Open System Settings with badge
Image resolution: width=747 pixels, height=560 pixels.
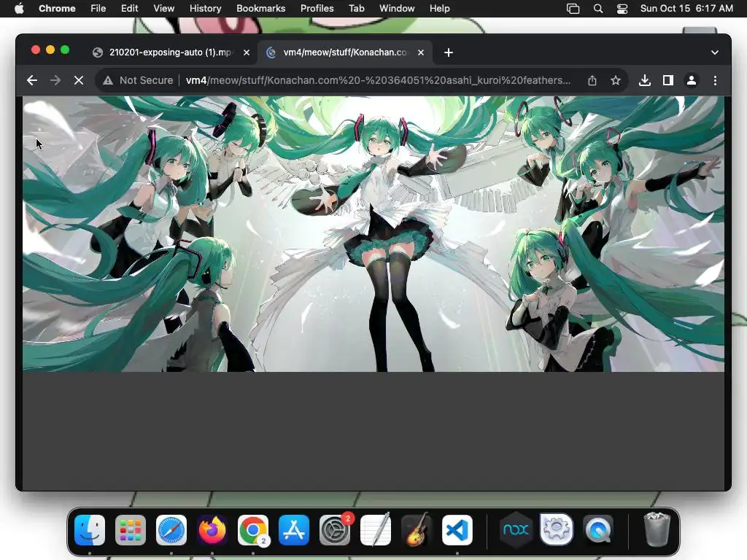pyautogui.click(x=335, y=530)
